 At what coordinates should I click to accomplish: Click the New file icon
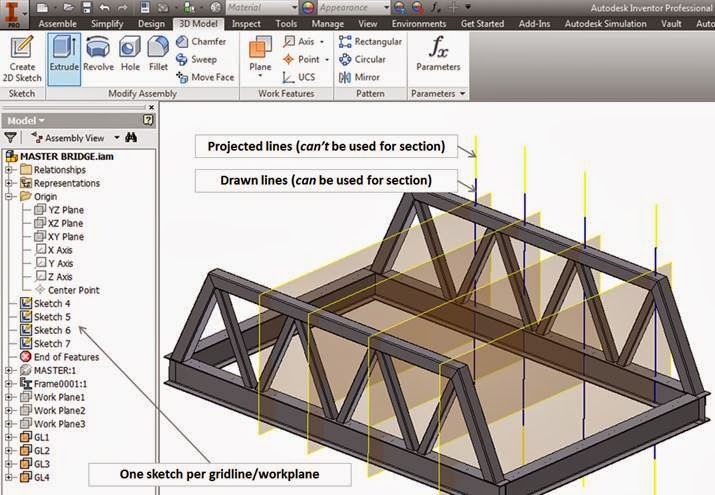[x=42, y=7]
